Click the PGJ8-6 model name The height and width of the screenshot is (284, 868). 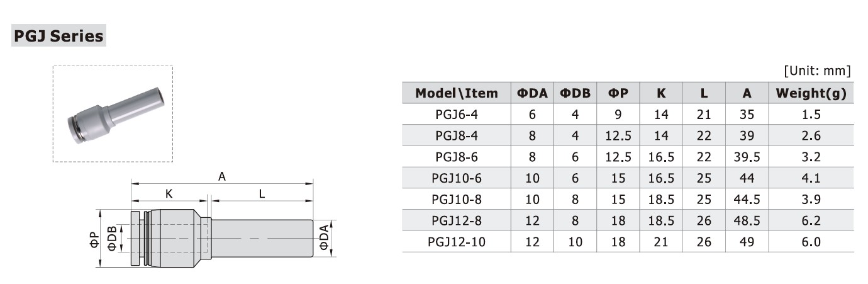(x=456, y=157)
